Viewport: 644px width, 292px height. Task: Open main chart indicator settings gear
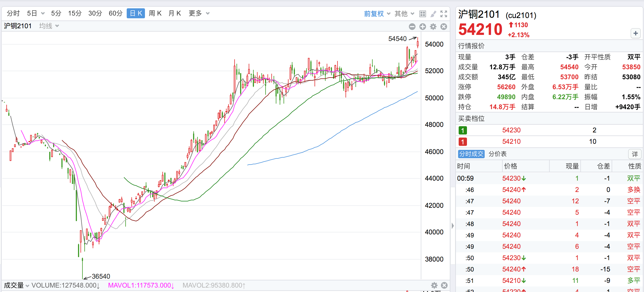point(433,27)
